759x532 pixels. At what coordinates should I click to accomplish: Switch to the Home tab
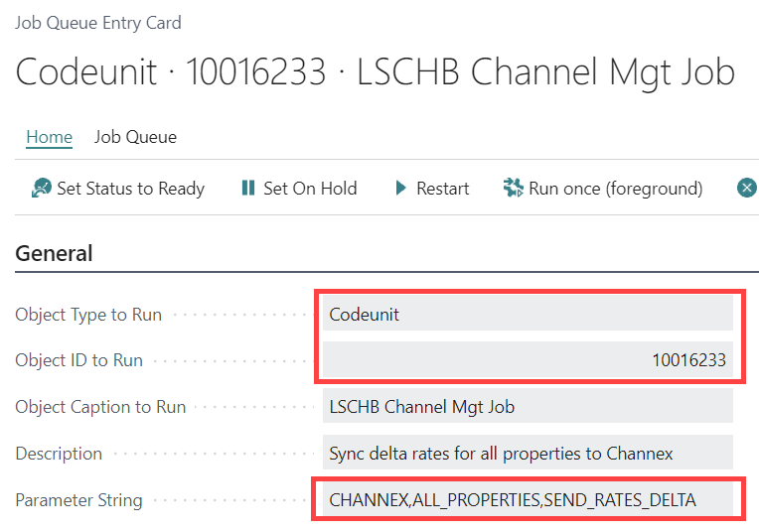pos(49,137)
